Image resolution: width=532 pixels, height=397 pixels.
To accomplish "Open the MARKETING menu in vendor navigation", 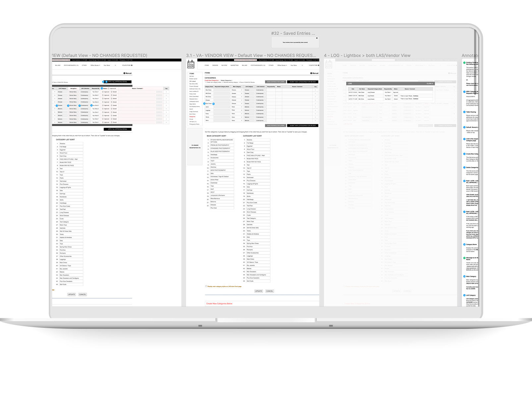I will [x=234, y=65].
